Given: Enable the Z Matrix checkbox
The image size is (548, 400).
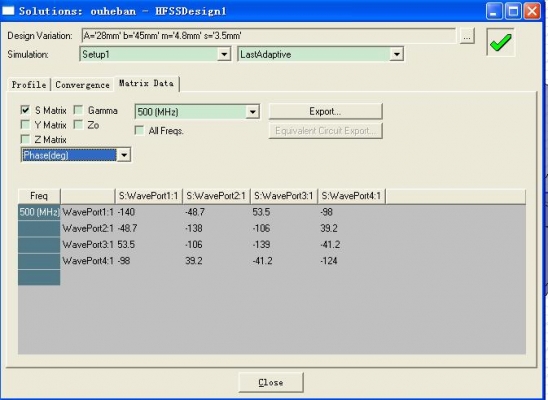Looking at the screenshot, I should point(25,139).
